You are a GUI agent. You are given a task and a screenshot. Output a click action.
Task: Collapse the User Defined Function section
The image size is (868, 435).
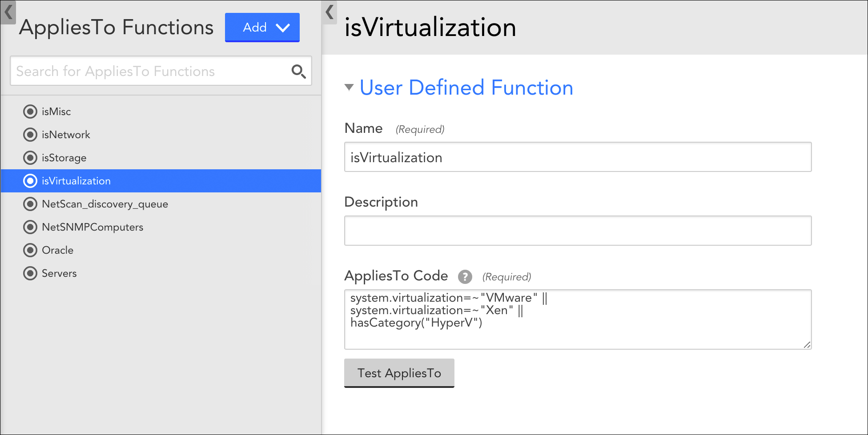(349, 88)
